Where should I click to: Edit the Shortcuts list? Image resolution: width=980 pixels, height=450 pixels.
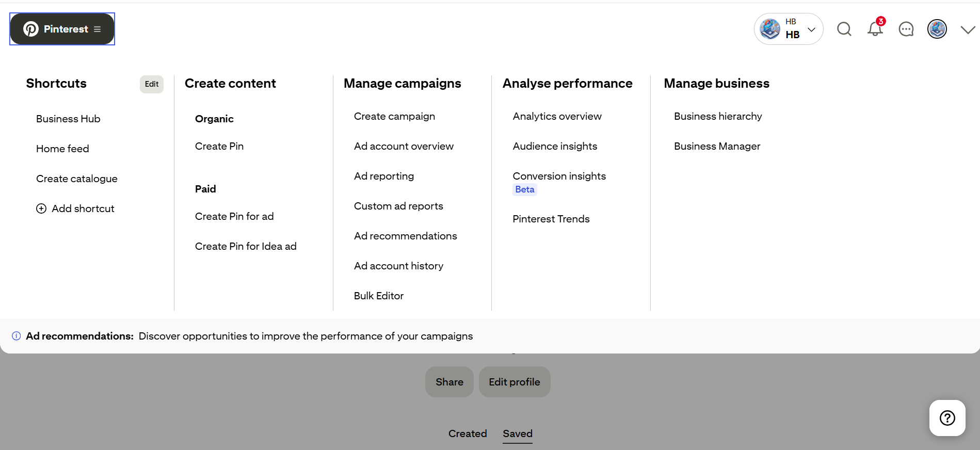tap(152, 84)
